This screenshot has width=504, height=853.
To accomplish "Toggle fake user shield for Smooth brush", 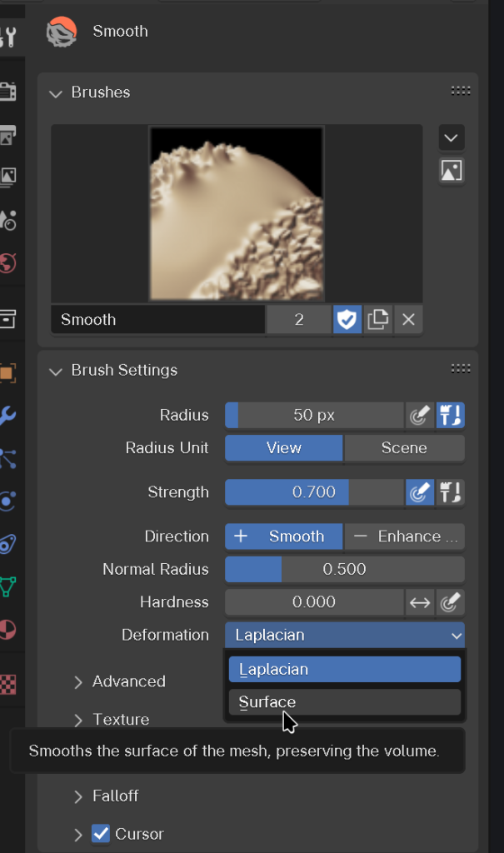I will point(347,319).
